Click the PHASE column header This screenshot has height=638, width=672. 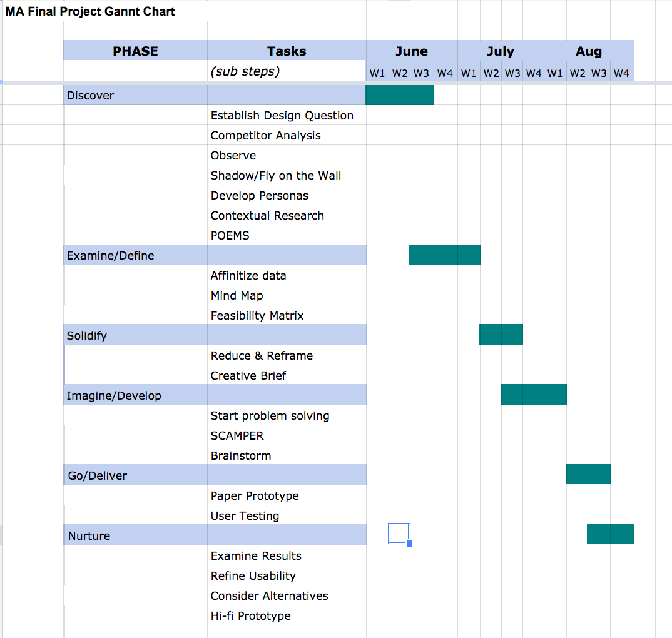[135, 51]
